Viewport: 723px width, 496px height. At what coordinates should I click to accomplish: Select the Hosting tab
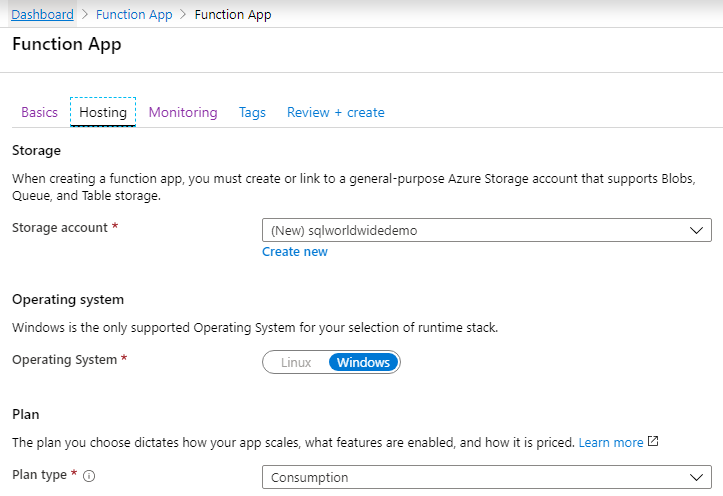[103, 112]
